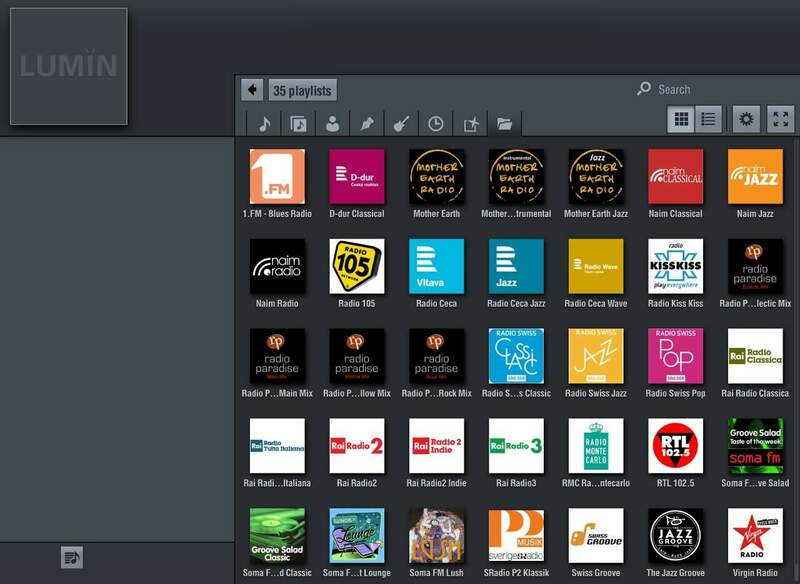
Task: Click the 'Radio Swiss Pop' label text
Action: tap(676, 393)
